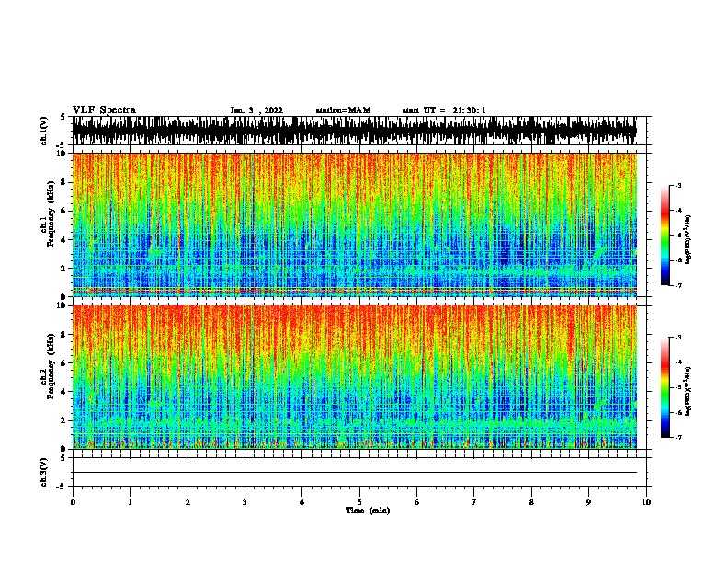Click inside the ch.2 spectrogram panel
Image resolution: width=728 pixels, height=563 pixels.
[x=354, y=377]
